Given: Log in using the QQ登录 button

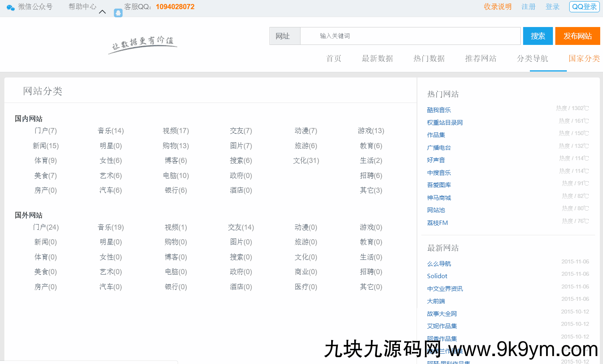Looking at the screenshot, I should (x=584, y=7).
